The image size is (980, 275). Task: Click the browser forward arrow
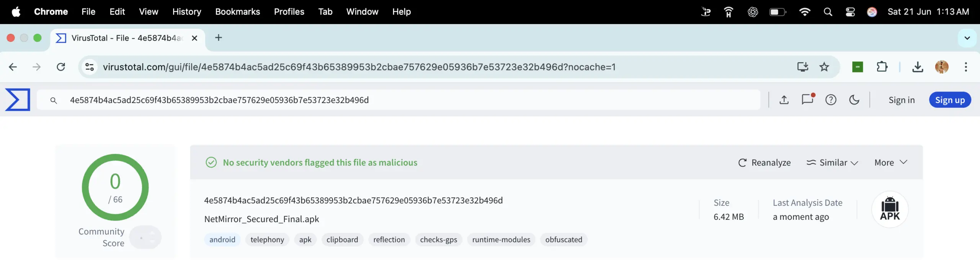[36, 67]
